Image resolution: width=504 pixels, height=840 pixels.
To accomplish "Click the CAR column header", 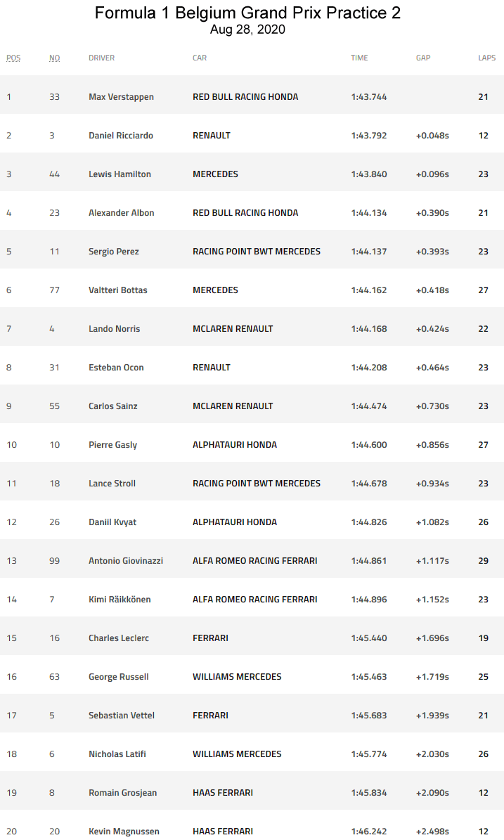I will 200,58.
